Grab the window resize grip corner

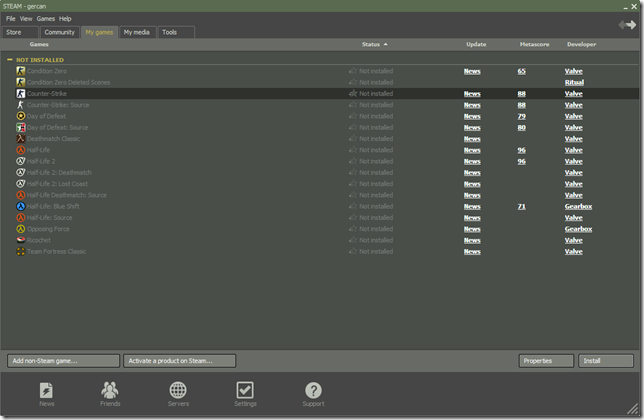(633, 409)
